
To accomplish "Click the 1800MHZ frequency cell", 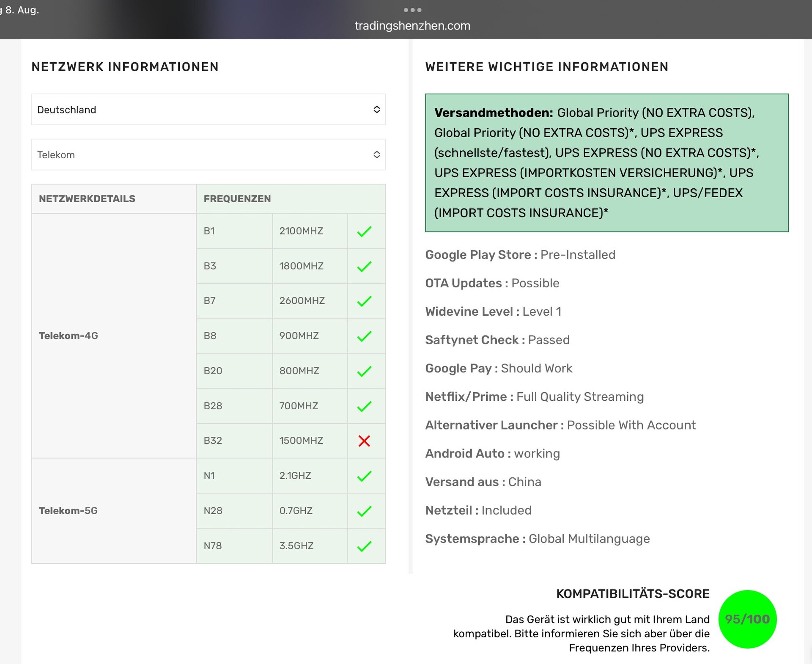I will 310,266.
